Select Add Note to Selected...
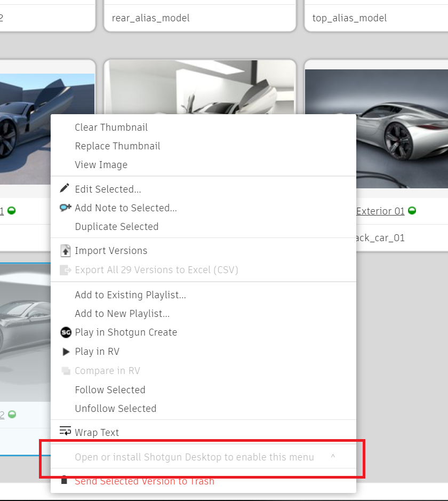This screenshot has height=501, width=448. [x=126, y=208]
